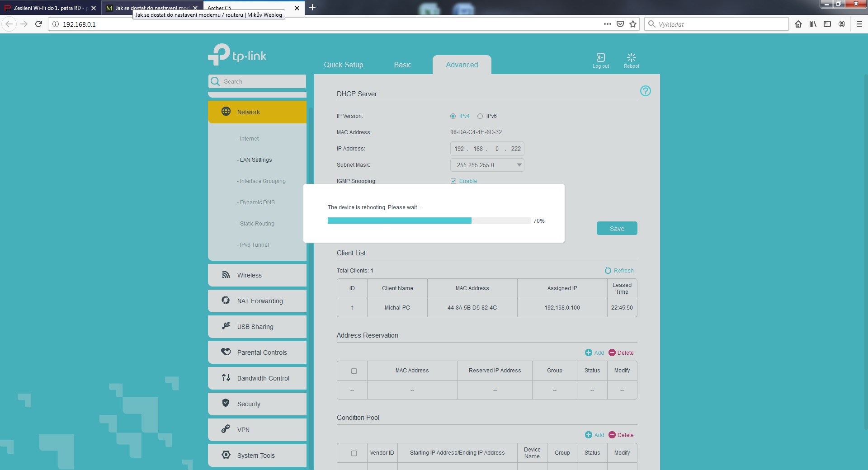Click the MAC address 44-8A-5B-D5-82-4C cell

(472, 307)
